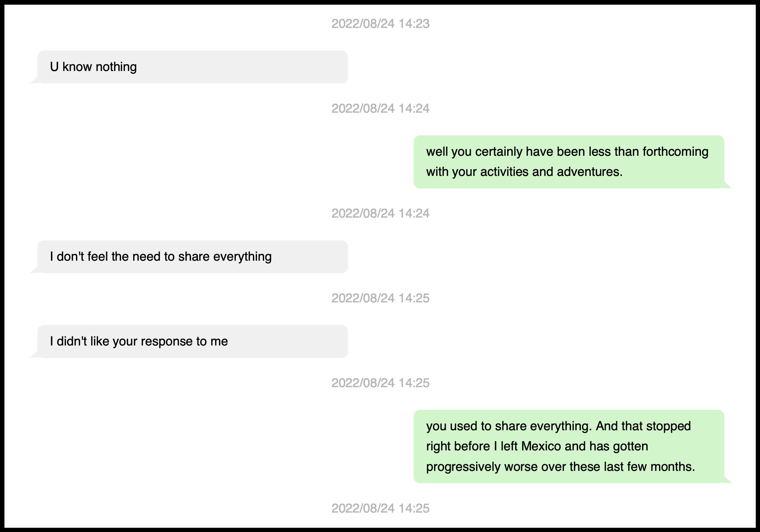Click timestamp above the "less than forthcoming" message

click(380, 108)
